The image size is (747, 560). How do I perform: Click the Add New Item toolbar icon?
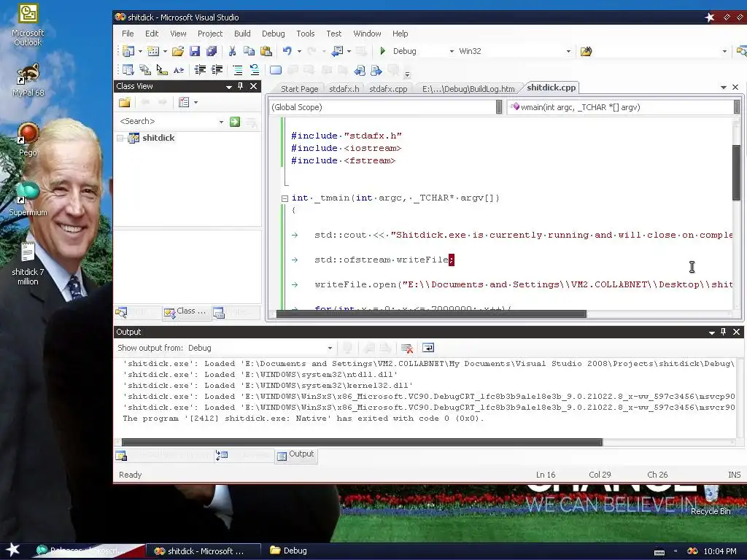pyautogui.click(x=153, y=51)
